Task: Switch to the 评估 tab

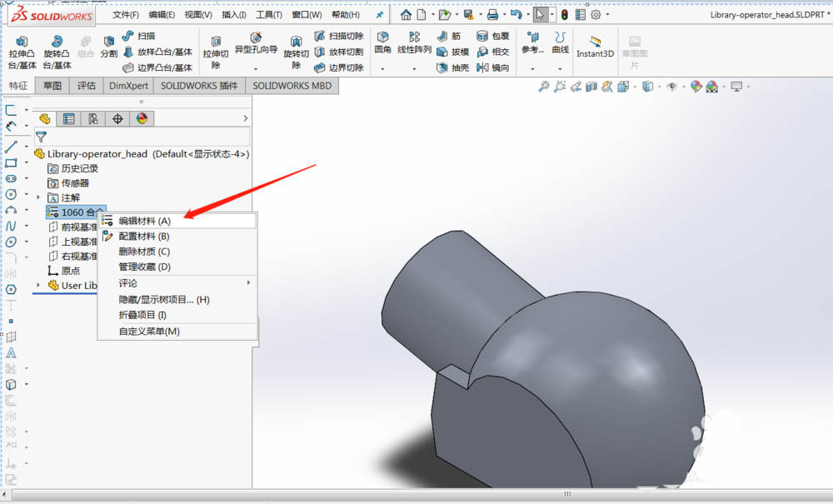Action: click(86, 86)
